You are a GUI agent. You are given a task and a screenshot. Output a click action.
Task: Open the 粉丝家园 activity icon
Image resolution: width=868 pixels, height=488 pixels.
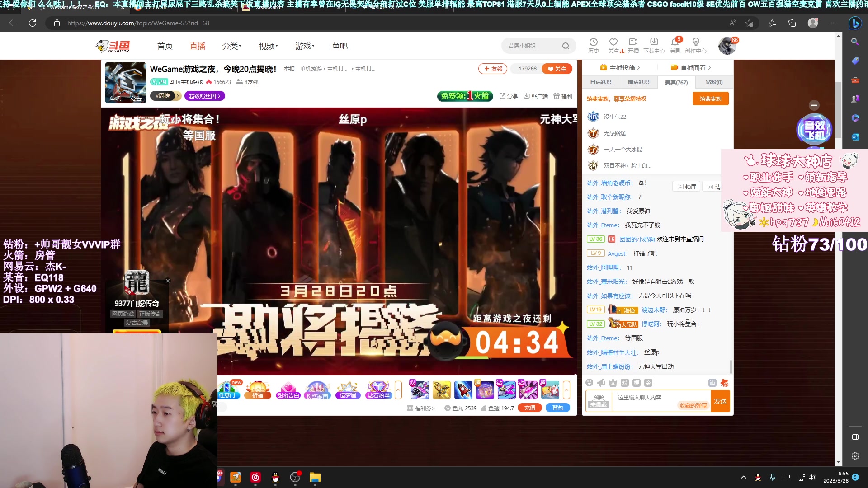317,389
